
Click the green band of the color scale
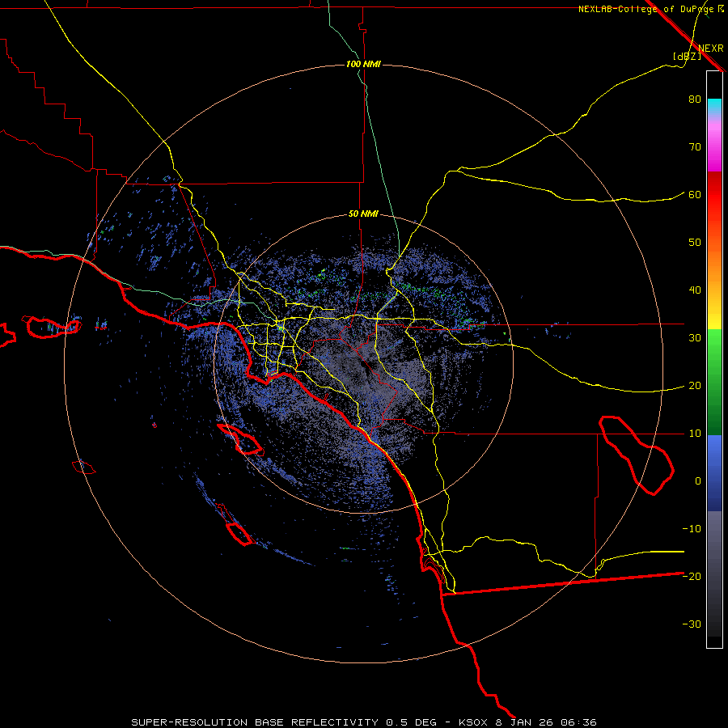pyautogui.click(x=714, y=383)
